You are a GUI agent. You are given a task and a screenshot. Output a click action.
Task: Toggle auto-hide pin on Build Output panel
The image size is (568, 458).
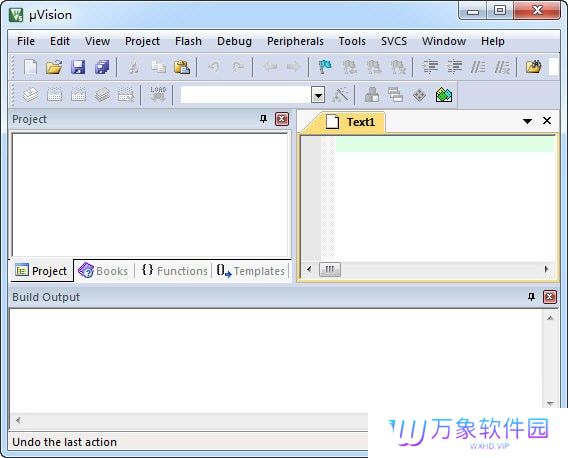[531, 297]
